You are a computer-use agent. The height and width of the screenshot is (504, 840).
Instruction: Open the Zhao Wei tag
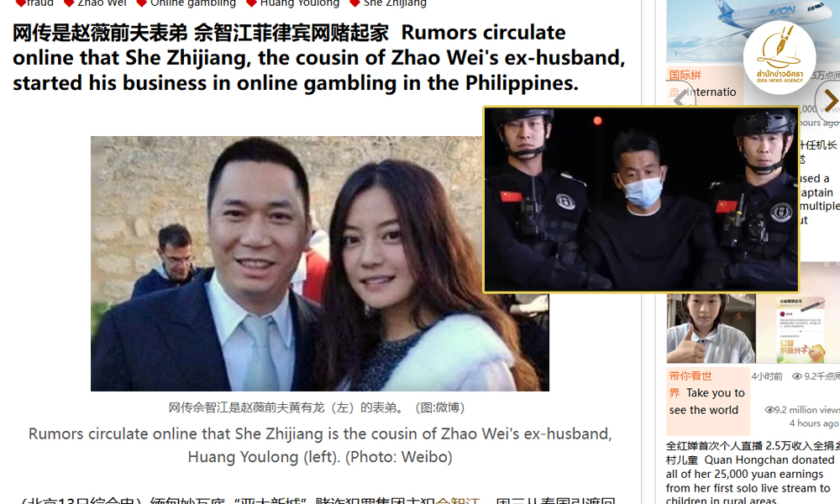click(102, 3)
